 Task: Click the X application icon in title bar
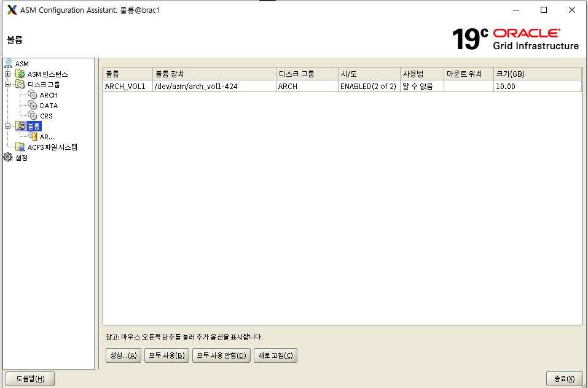12,10
